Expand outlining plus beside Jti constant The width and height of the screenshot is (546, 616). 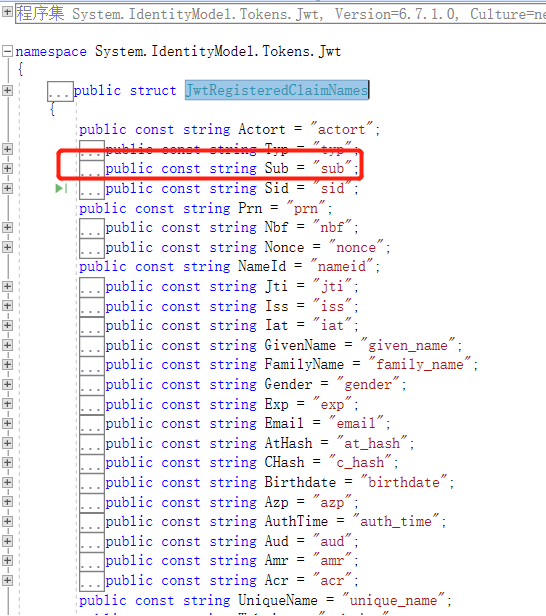click(7, 286)
